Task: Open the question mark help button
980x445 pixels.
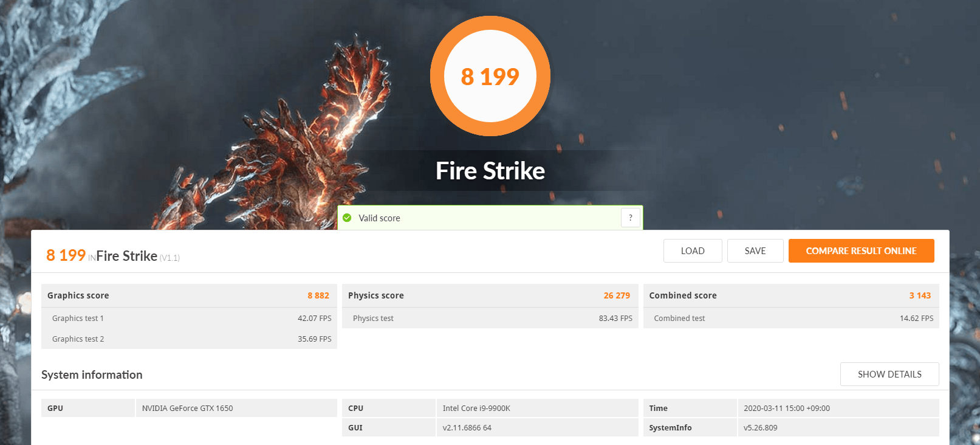Action: pos(631,218)
